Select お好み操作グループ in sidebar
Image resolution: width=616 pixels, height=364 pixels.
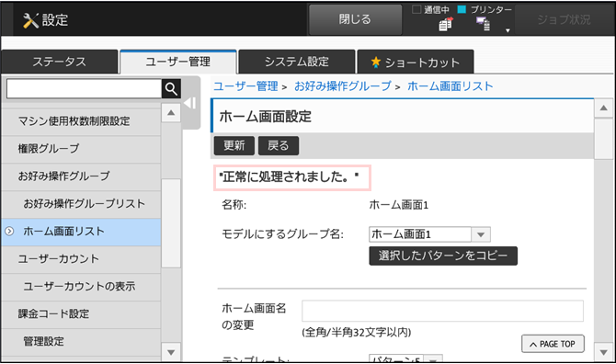click(81, 176)
